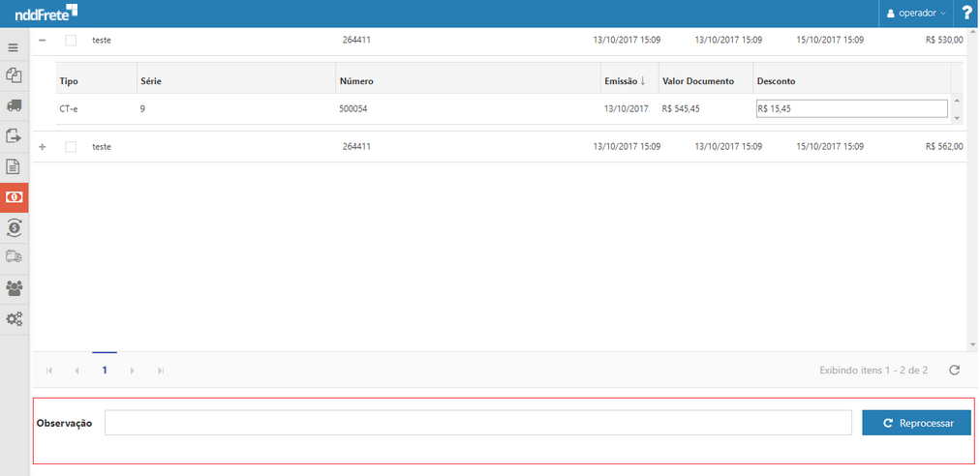Click the export arrow sidebar icon

tap(14, 136)
